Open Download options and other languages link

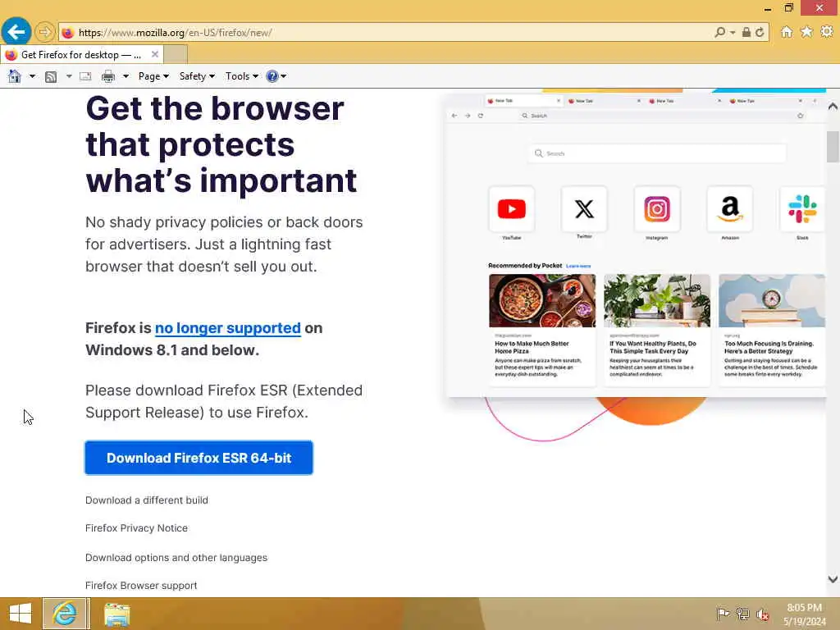[x=176, y=558]
